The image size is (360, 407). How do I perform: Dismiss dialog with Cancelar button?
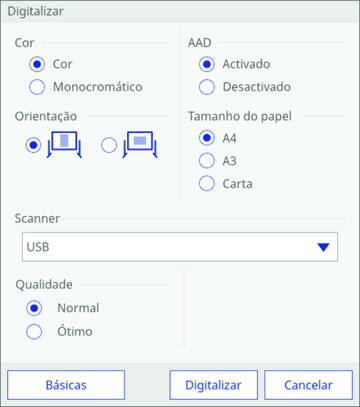tap(308, 385)
